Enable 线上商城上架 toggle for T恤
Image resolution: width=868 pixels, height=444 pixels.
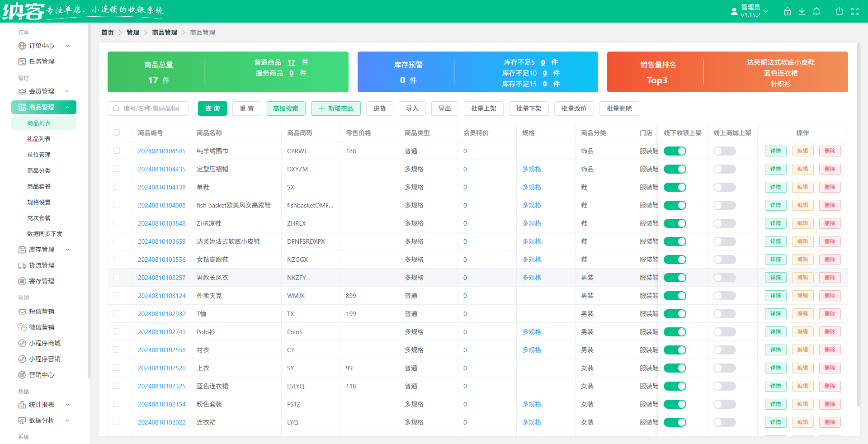[x=724, y=314]
